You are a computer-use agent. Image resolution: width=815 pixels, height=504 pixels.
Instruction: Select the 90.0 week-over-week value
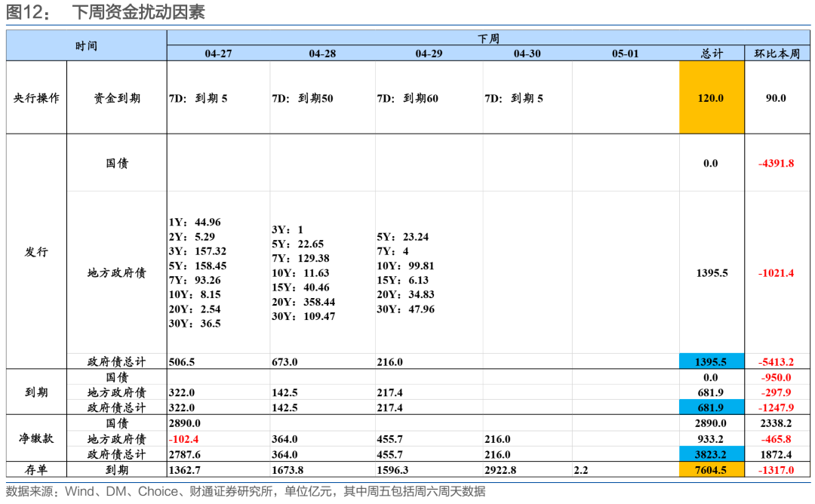pos(776,97)
